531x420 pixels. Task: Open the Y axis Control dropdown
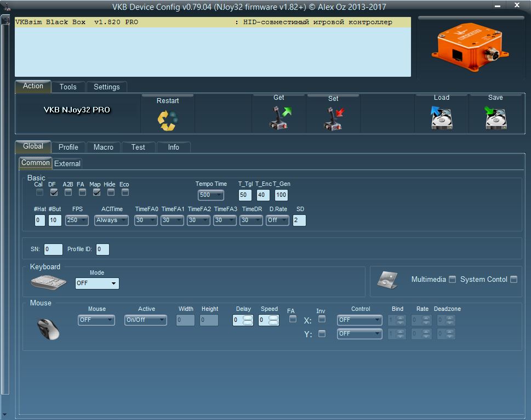click(x=359, y=334)
